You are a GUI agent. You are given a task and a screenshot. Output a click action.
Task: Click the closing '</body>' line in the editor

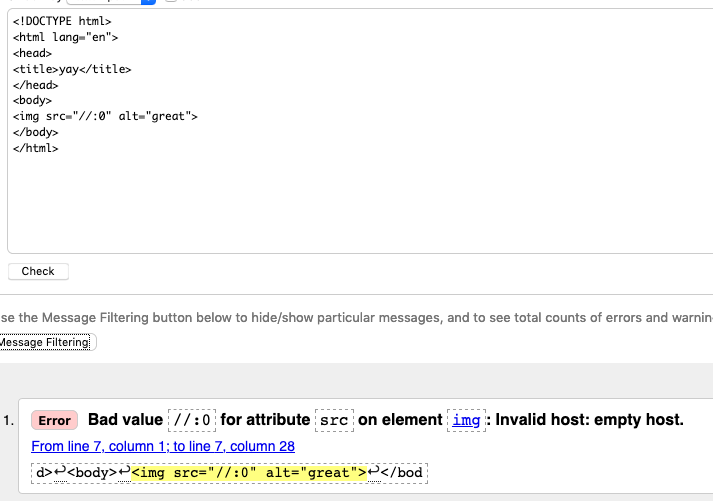coord(35,132)
